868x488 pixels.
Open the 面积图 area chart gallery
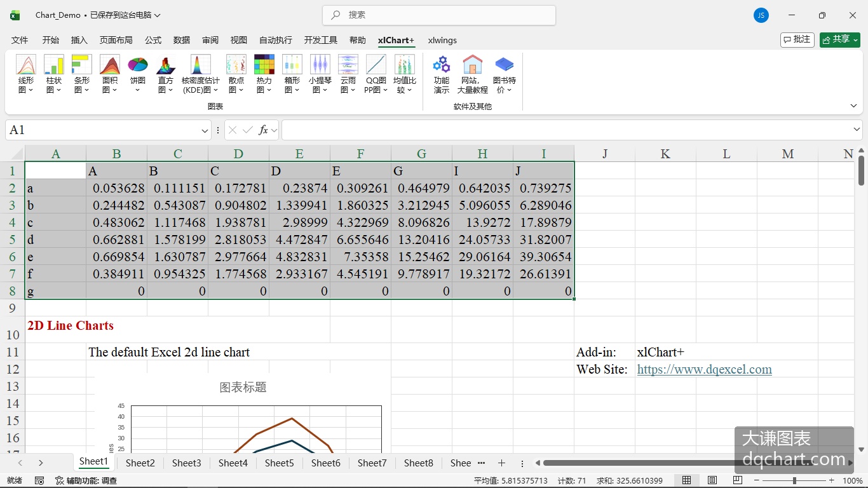[110, 74]
